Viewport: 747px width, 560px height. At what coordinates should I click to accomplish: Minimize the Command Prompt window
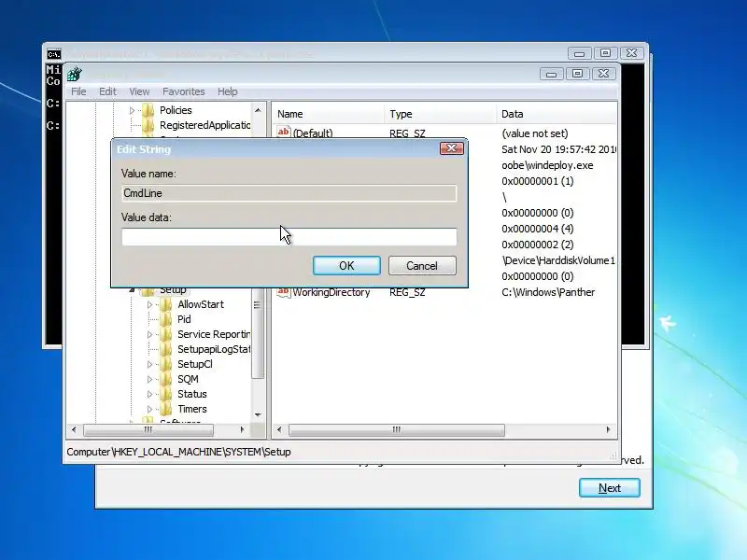coord(579,53)
